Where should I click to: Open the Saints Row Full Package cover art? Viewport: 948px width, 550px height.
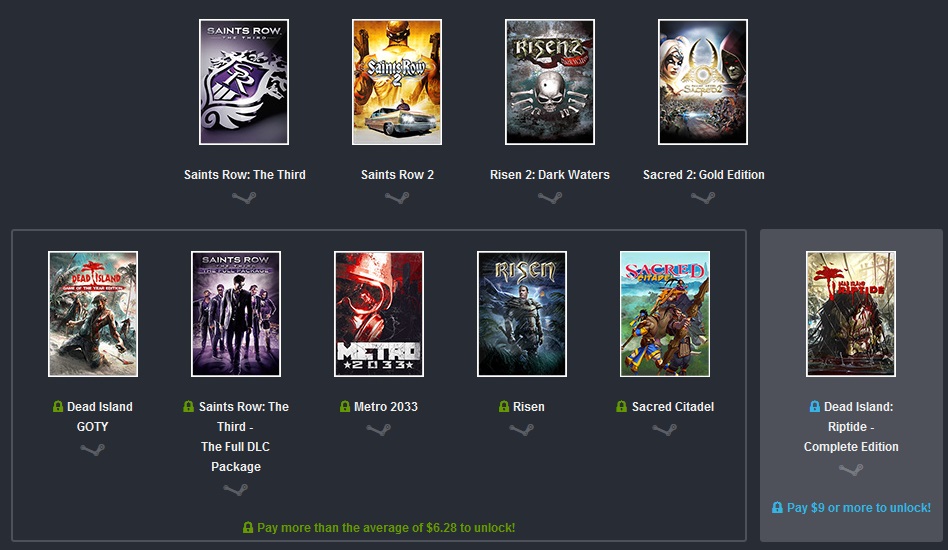point(236,314)
